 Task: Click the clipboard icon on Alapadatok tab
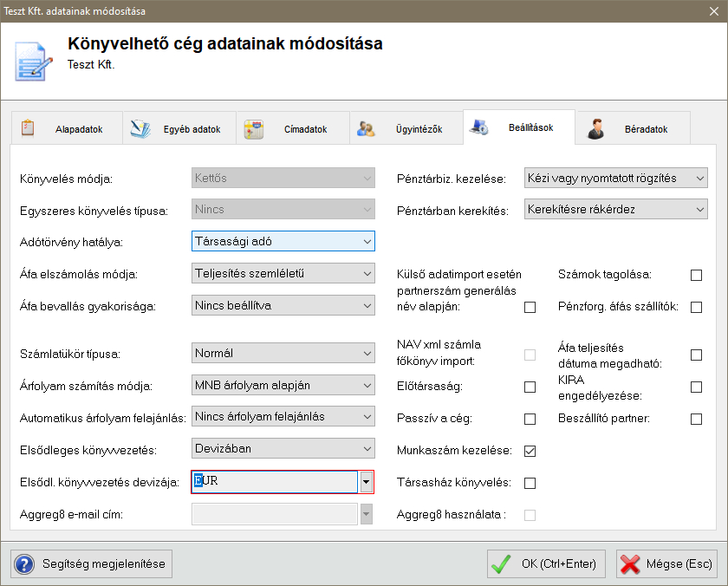pos(28,128)
